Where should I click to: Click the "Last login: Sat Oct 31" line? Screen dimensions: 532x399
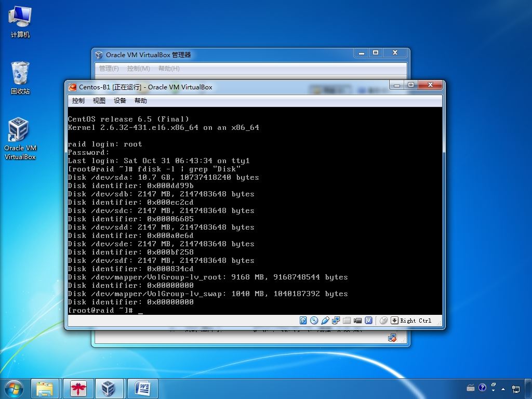[158, 161]
